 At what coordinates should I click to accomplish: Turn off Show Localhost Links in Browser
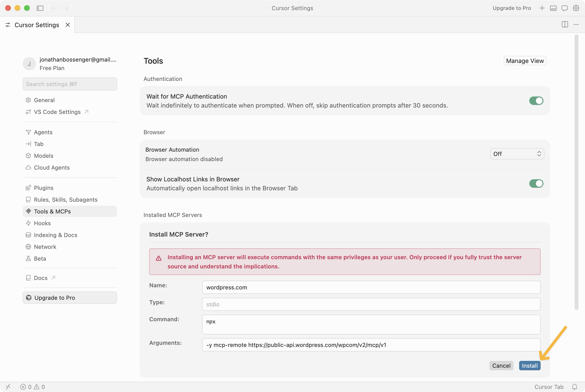[536, 183]
